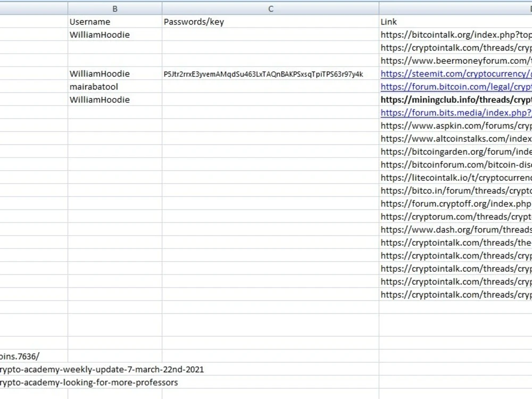
Task: Click the bitcoinforum.com link cell
Action: (x=456, y=164)
